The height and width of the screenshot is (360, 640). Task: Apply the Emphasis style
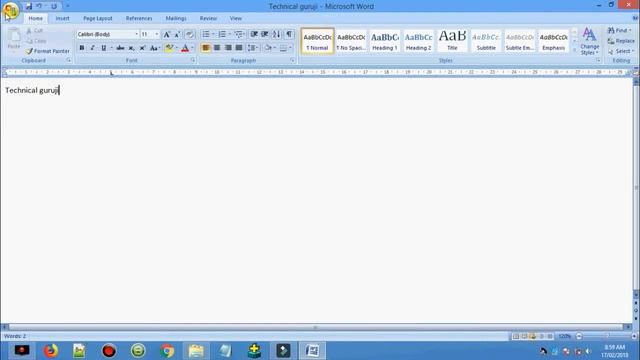pyautogui.click(x=553, y=41)
